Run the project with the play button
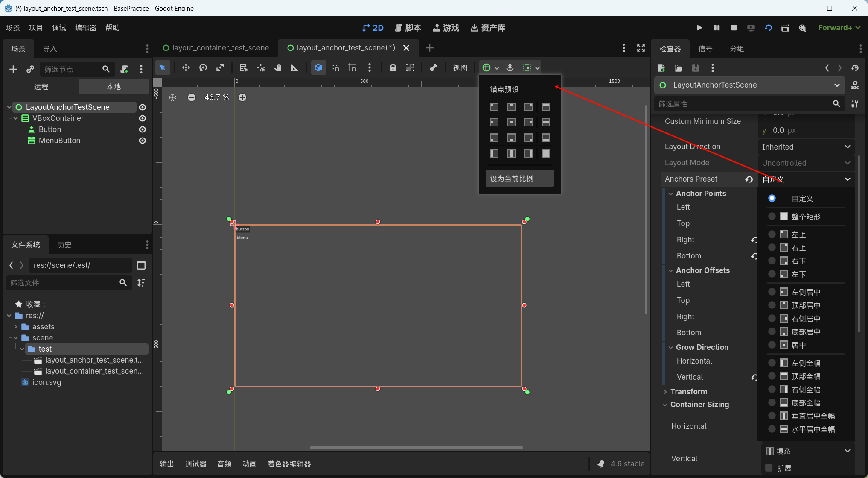This screenshot has height=478, width=868. pos(699,28)
